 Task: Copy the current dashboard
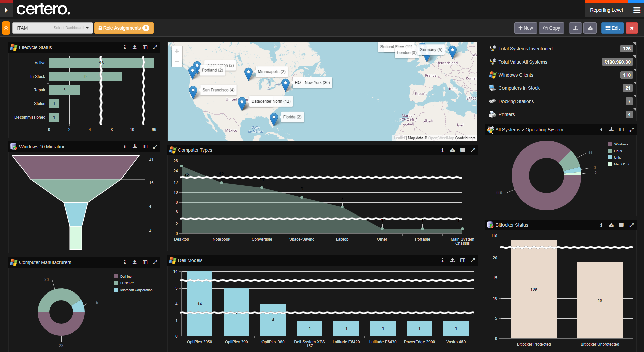coord(552,28)
